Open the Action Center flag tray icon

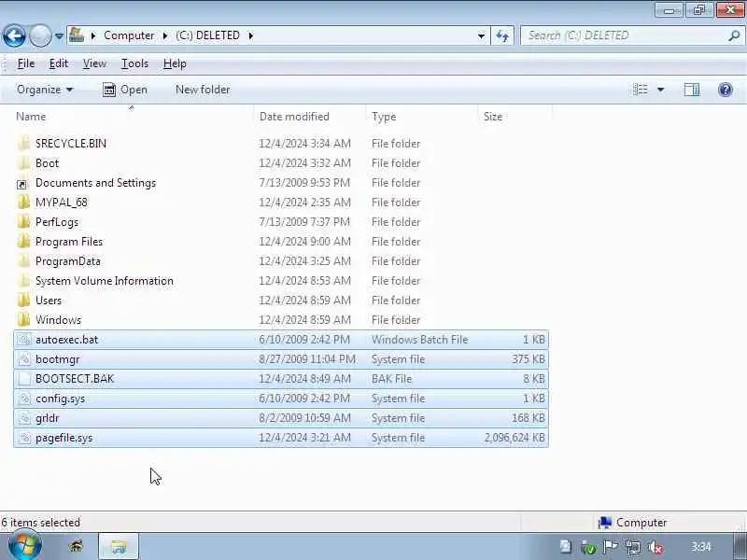pos(611,547)
